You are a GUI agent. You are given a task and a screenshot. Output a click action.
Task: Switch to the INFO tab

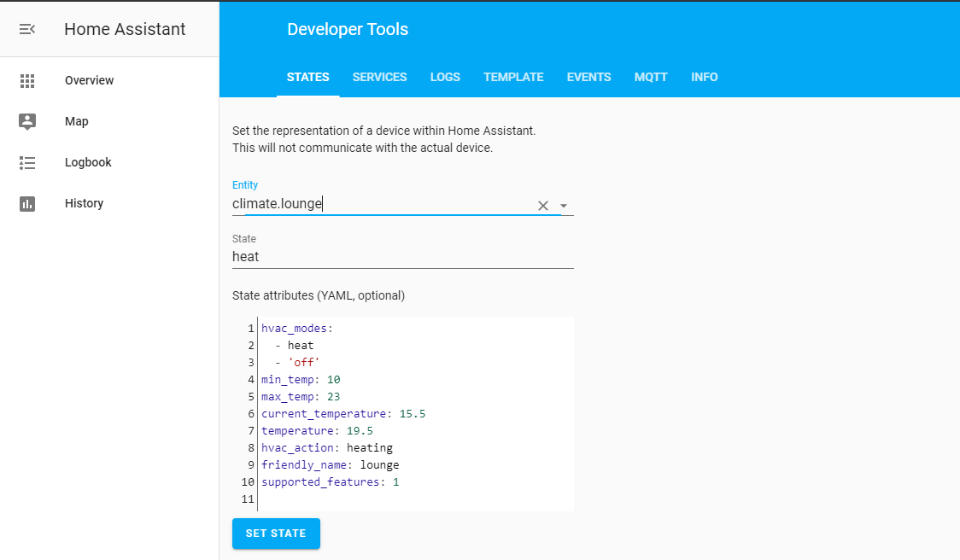pos(705,77)
